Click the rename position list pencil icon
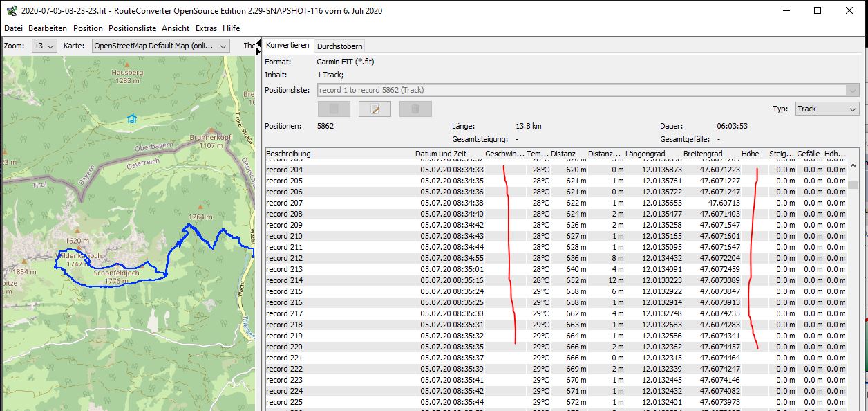 click(x=375, y=109)
